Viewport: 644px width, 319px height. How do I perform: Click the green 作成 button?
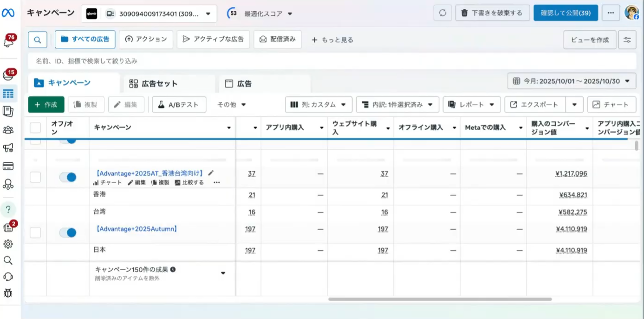tap(46, 105)
